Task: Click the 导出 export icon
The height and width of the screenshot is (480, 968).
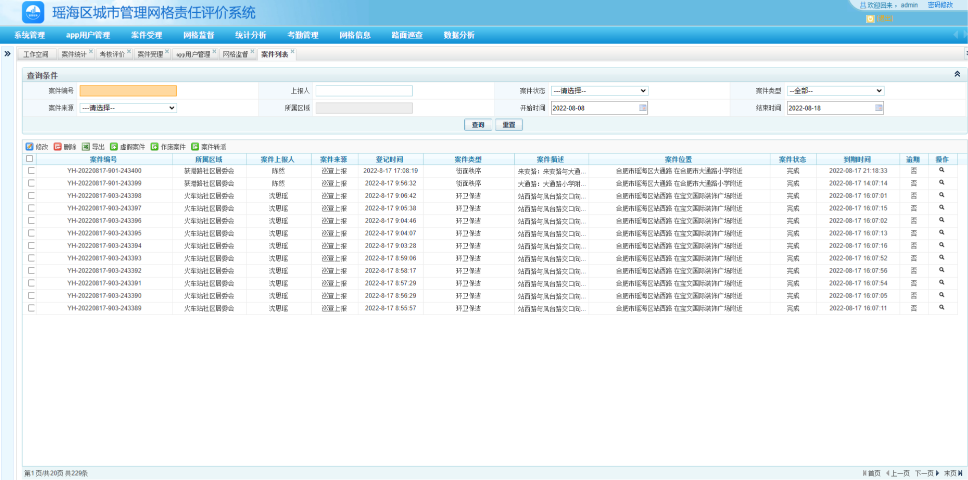Action: coord(86,146)
